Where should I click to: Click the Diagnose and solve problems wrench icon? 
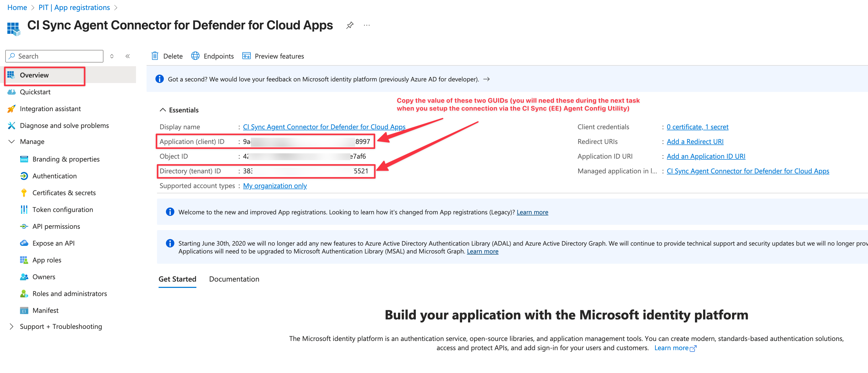click(x=12, y=126)
